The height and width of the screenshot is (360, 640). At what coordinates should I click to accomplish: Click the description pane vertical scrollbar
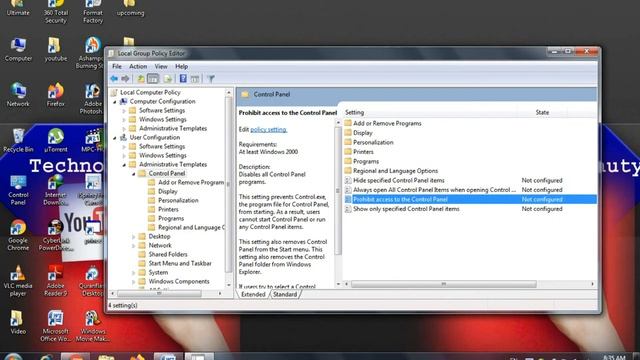(338, 191)
